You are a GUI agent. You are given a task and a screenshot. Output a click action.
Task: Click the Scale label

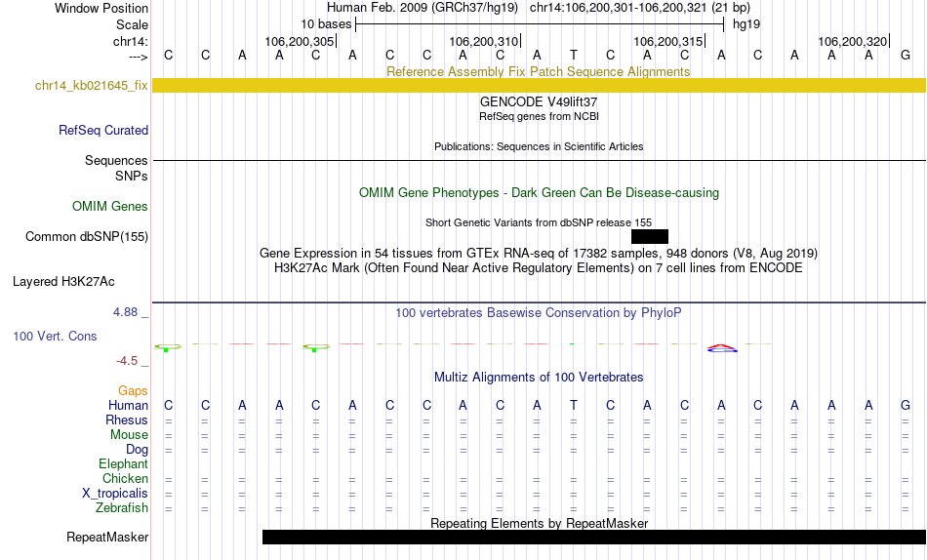point(132,24)
